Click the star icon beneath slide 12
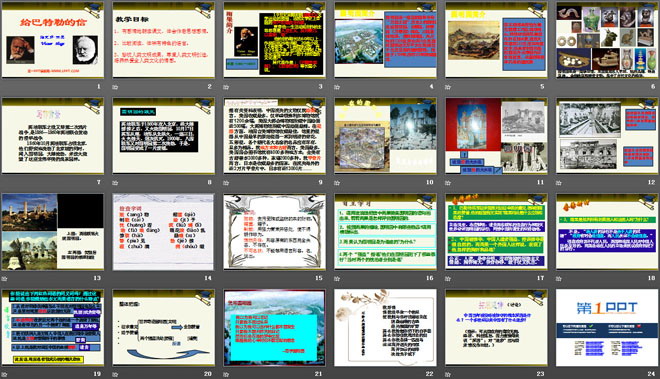660x379 pixels. pyautogui.click(x=559, y=183)
